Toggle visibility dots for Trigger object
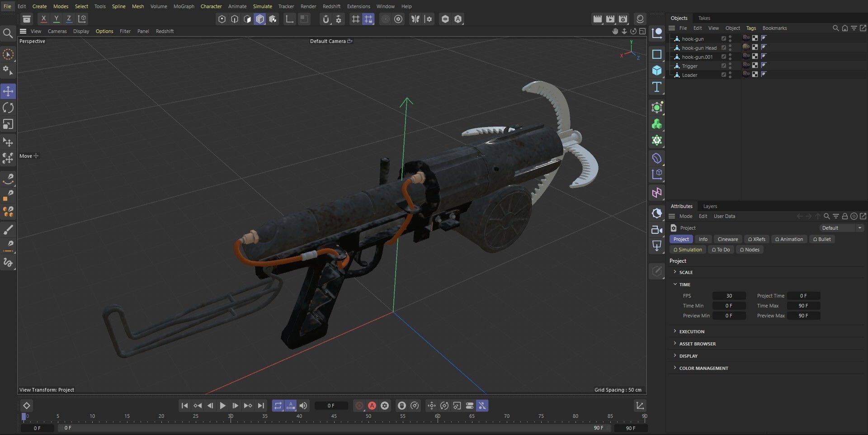 pyautogui.click(x=730, y=66)
